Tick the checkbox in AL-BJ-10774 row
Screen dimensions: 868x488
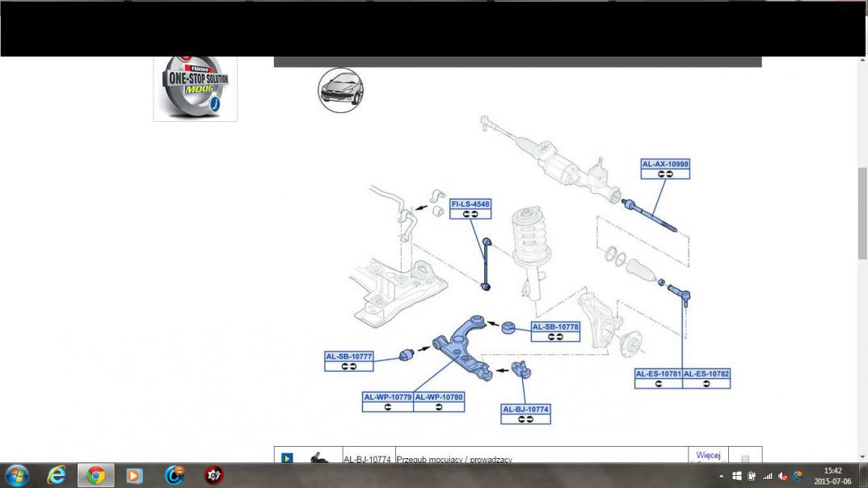[745, 459]
